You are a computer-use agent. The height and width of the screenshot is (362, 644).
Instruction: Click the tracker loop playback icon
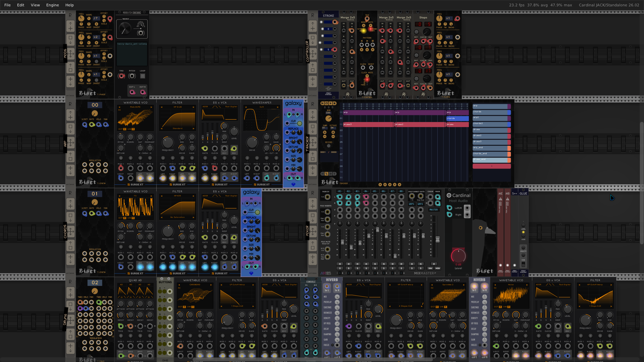[x=326, y=103]
